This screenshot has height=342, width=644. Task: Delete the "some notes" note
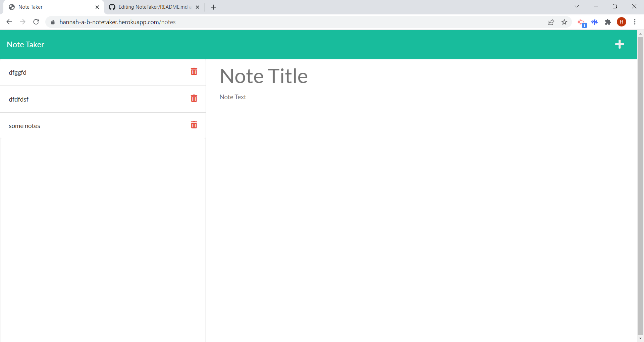(x=194, y=125)
